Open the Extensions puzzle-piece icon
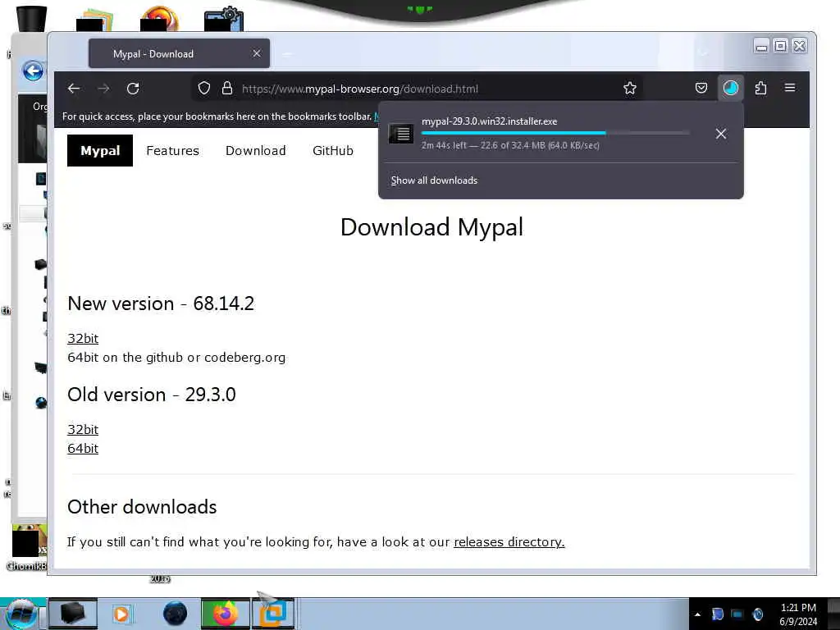840x630 pixels. coord(760,88)
